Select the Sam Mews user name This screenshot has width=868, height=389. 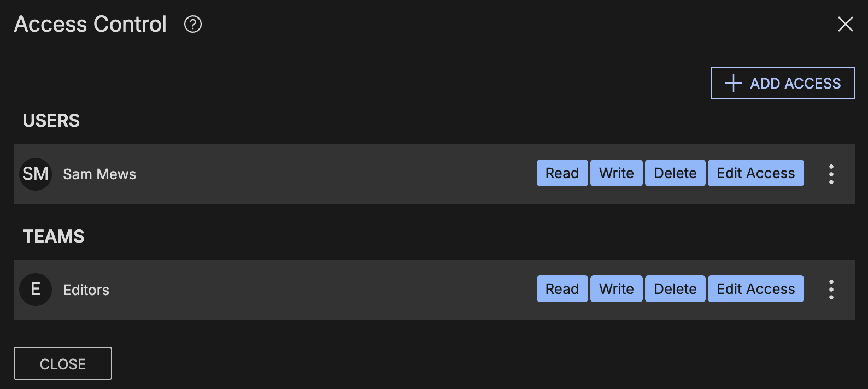99,174
